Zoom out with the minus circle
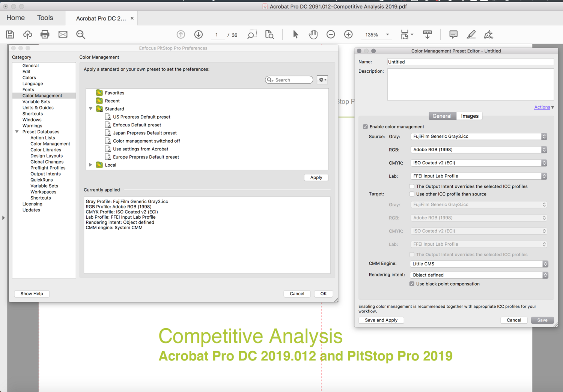Viewport: 563px width, 392px height. point(331,35)
